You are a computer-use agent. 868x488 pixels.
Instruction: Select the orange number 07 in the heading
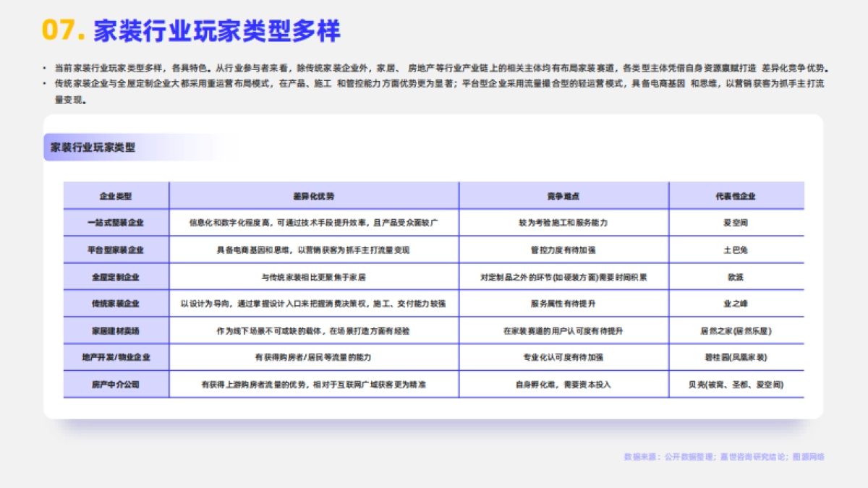coord(60,30)
